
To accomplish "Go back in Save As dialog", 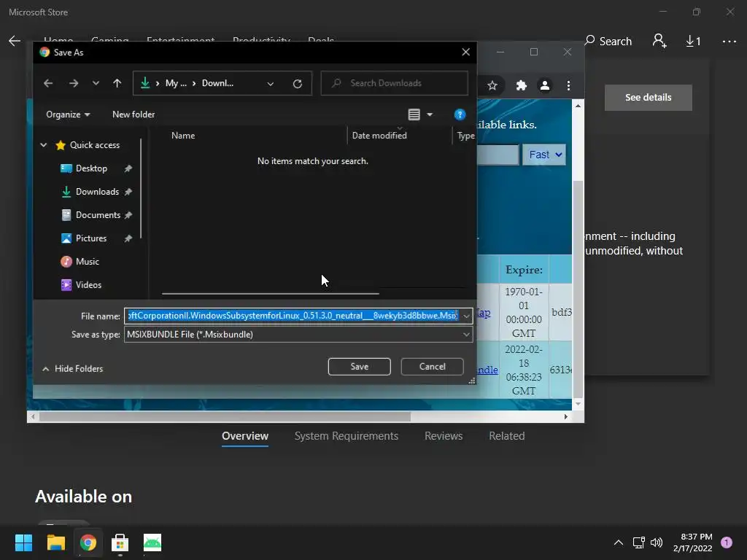I will pyautogui.click(x=48, y=83).
